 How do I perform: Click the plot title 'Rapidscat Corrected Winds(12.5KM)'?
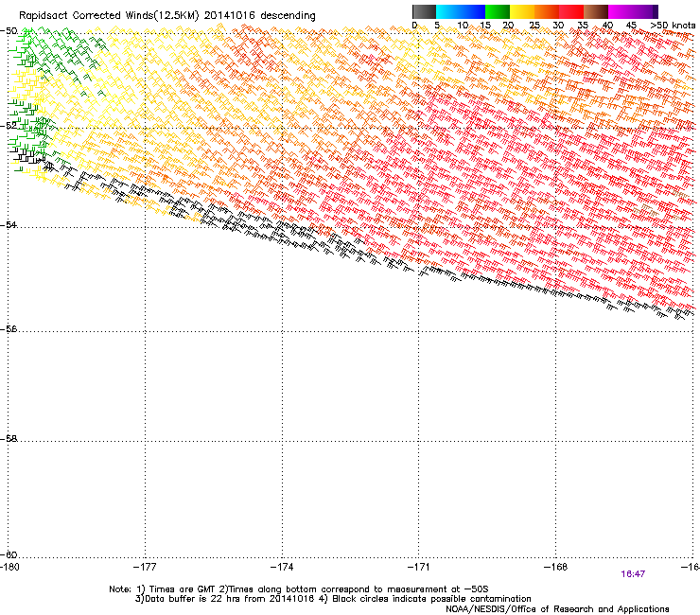click(109, 16)
